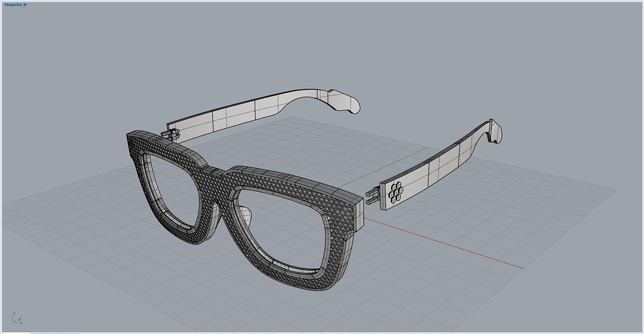This screenshot has height=334, width=644.
Task: Open the Perspective viewport dropdown arrow
Action: click(25, 4)
